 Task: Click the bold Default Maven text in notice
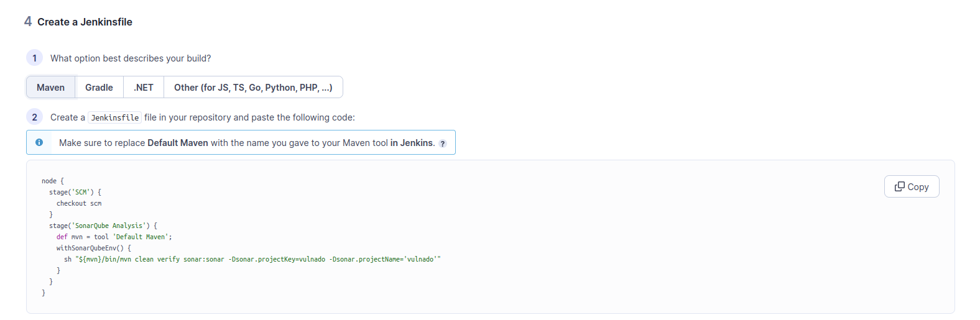click(x=178, y=143)
